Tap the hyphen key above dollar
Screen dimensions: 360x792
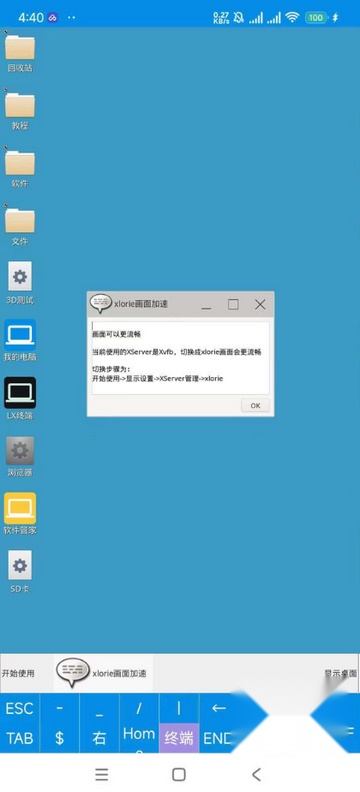coord(60,708)
